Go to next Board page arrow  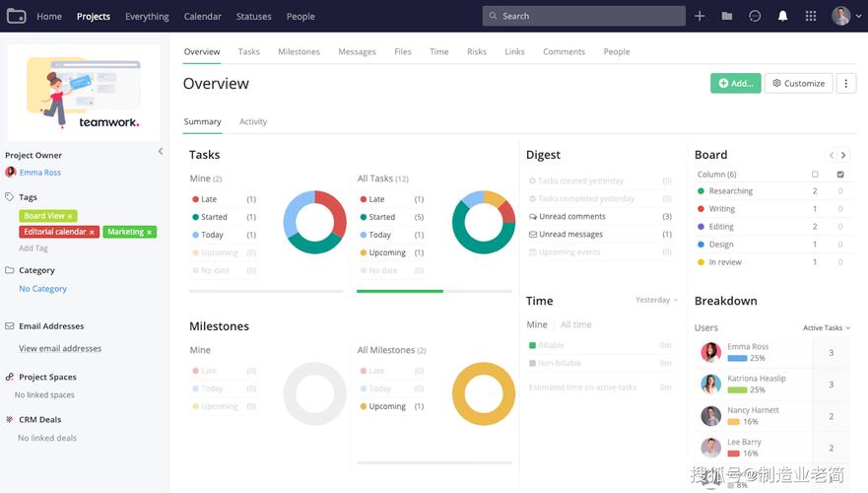(843, 155)
